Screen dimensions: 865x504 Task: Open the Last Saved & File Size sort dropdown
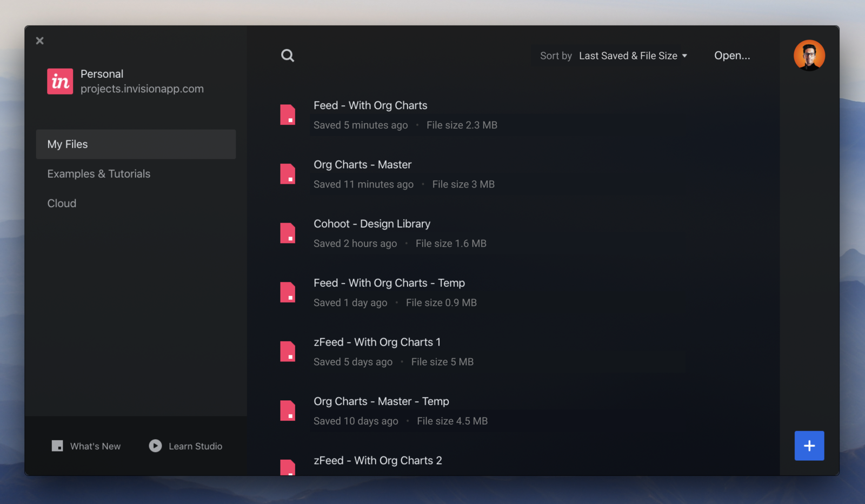[x=627, y=55]
